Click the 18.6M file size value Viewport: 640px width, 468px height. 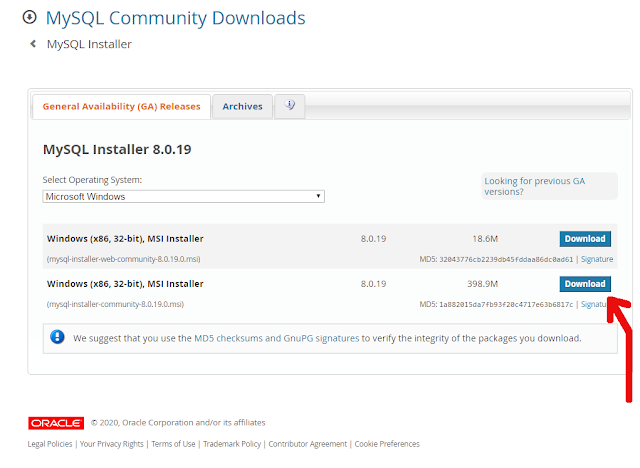pyautogui.click(x=485, y=239)
